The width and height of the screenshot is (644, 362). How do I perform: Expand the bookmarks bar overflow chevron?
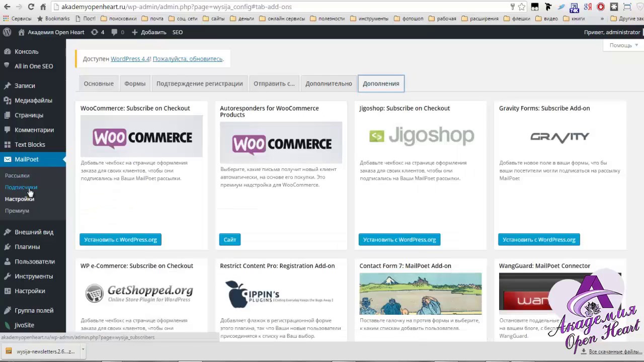602,19
